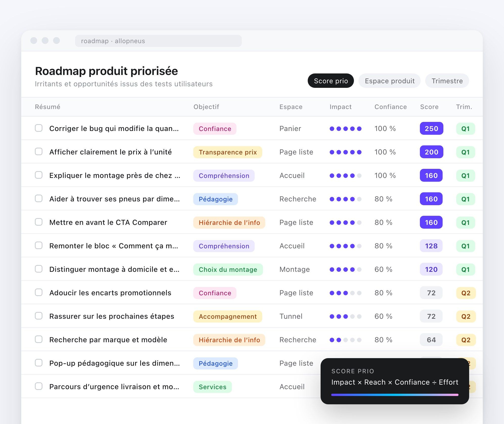Click impact dots in Afficher clairement le prix row
Viewport: 504px width, 424px height.
pyautogui.click(x=346, y=152)
